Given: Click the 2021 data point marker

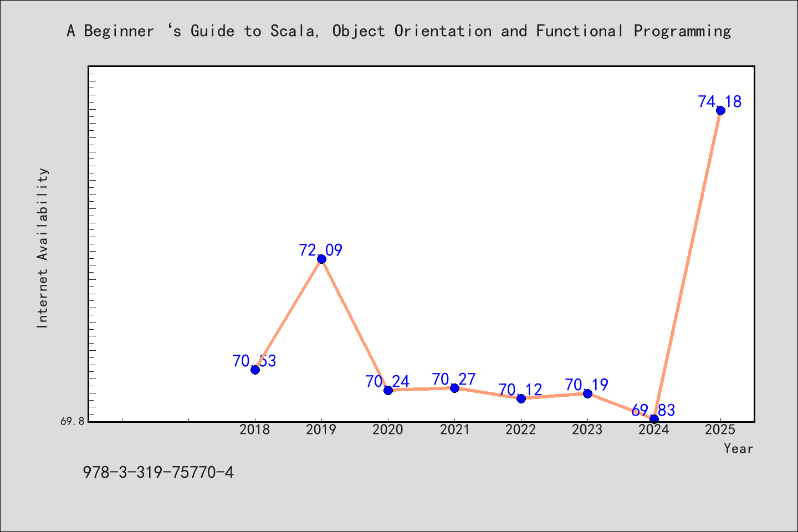Looking at the screenshot, I should coord(454,388).
